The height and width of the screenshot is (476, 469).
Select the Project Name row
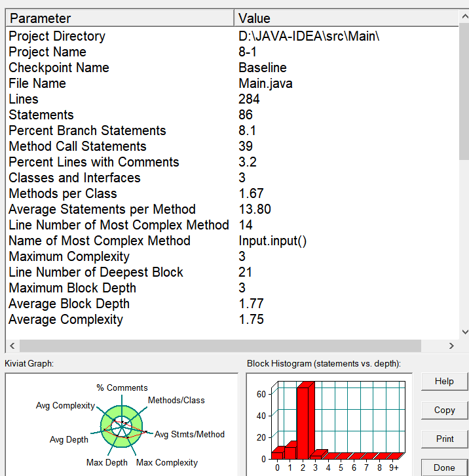pyautogui.click(x=232, y=52)
